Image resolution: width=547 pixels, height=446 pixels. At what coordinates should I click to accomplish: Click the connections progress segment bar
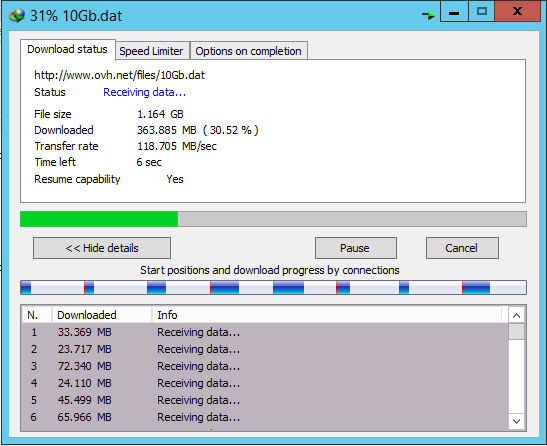point(273,288)
